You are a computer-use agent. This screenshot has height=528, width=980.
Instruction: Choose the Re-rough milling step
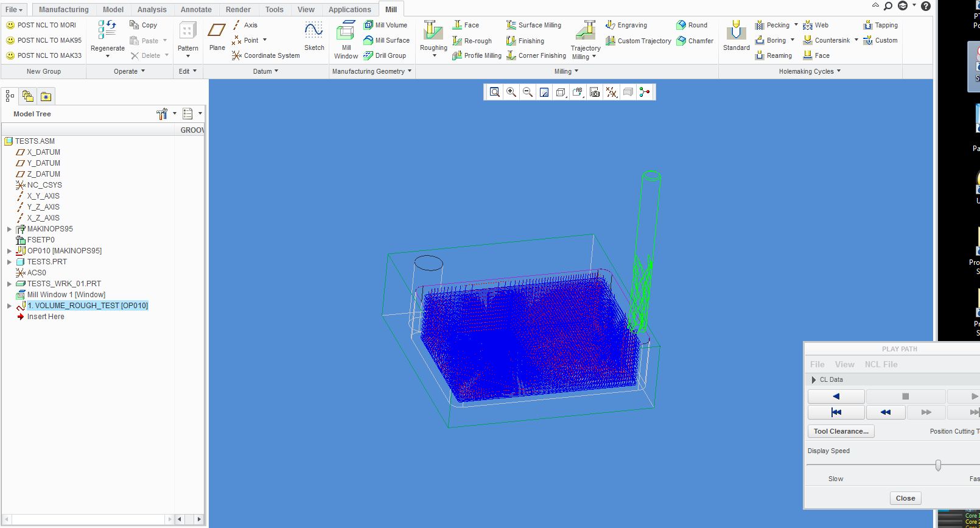[472, 41]
